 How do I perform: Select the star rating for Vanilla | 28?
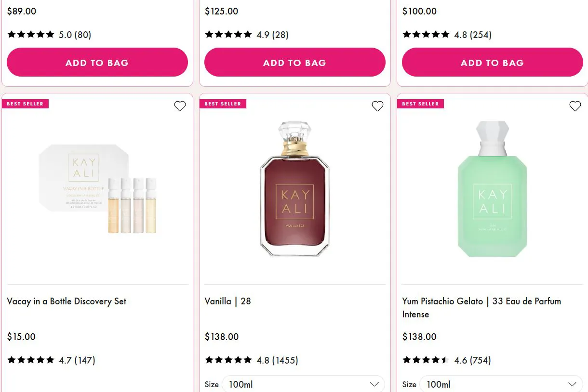pyautogui.click(x=229, y=360)
